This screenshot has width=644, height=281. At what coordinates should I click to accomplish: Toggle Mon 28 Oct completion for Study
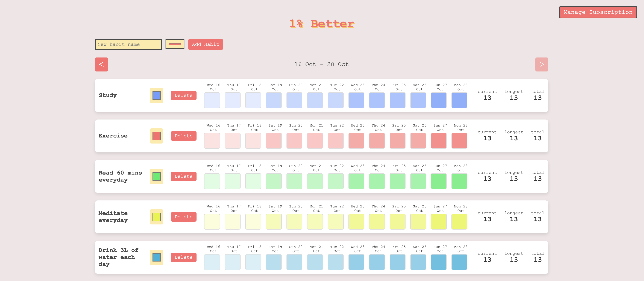[460, 99]
